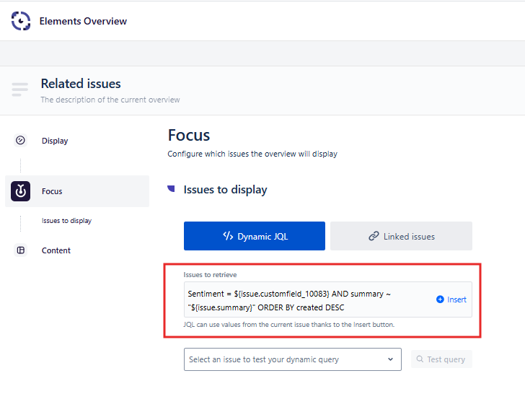Open the Display section label
The image size is (525, 420).
pos(55,141)
